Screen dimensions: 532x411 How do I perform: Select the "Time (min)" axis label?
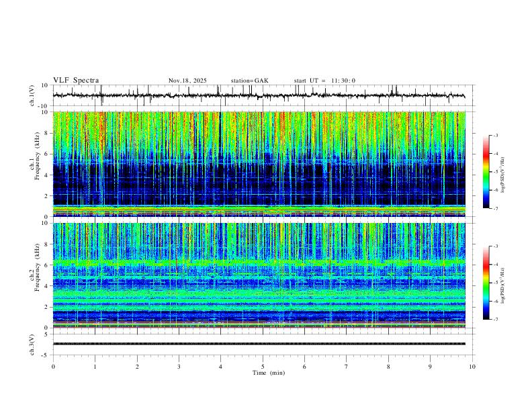269,373
